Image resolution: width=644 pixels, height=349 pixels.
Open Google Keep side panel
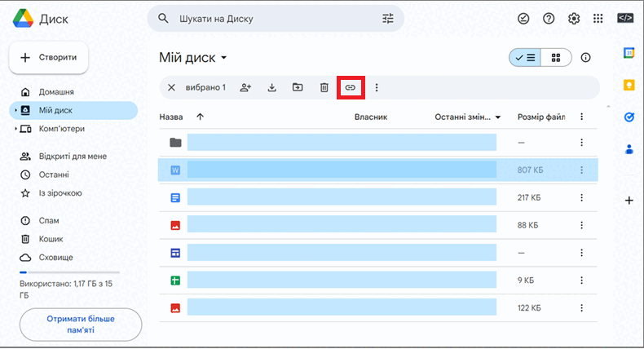[x=629, y=85]
